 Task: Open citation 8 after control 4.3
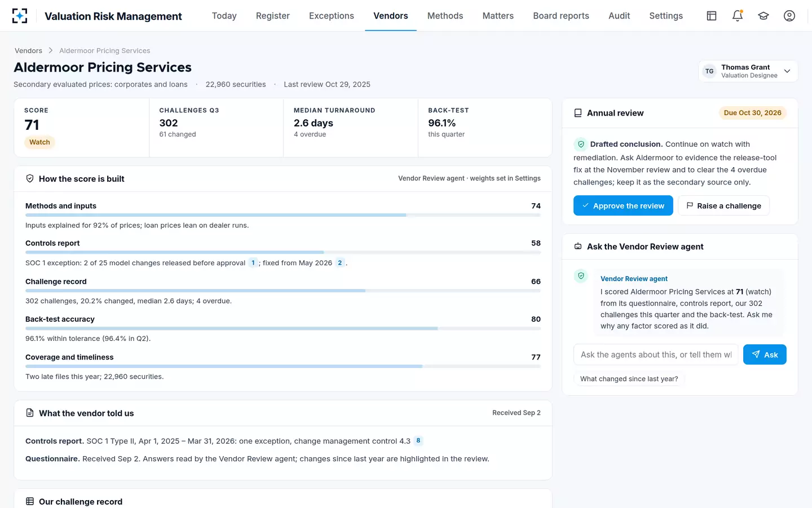(x=418, y=441)
